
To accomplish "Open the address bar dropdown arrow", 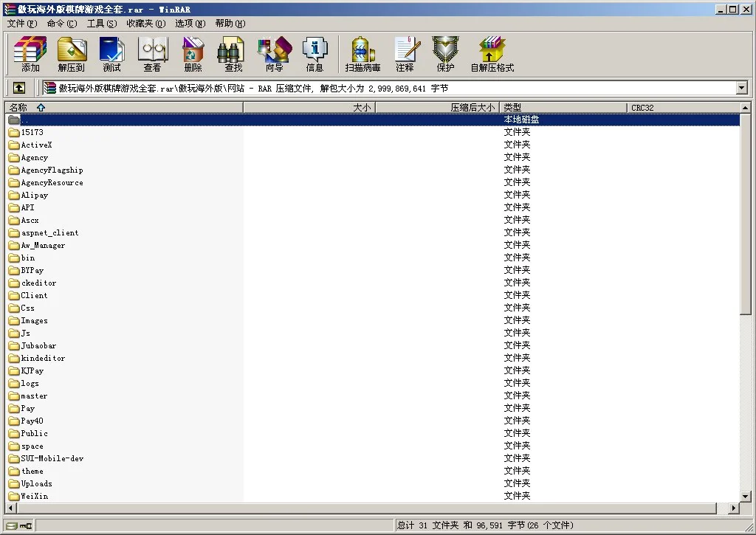I will pyautogui.click(x=743, y=87).
